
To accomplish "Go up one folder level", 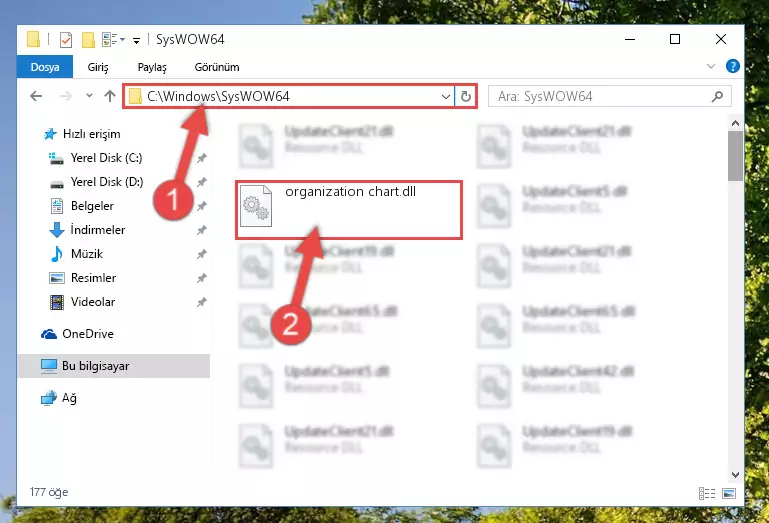I will click(110, 96).
